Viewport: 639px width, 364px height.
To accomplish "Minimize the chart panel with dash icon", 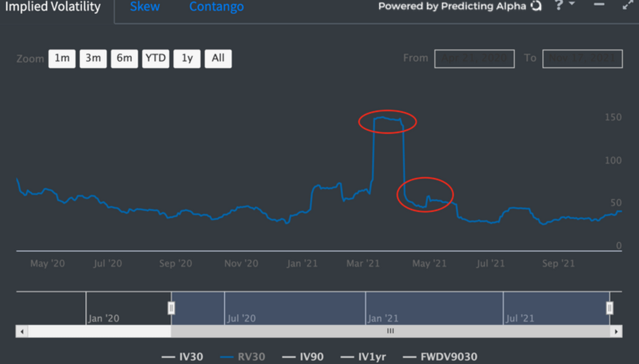I will click(x=599, y=5).
